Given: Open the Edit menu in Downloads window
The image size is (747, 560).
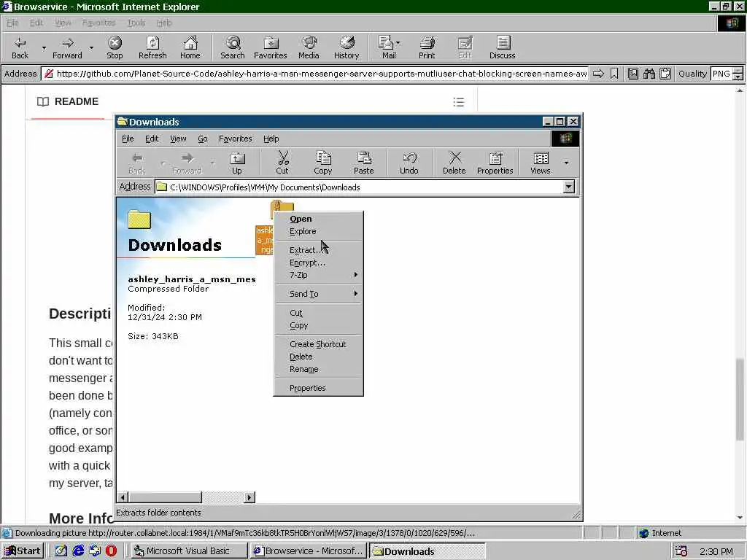Looking at the screenshot, I should (x=152, y=139).
